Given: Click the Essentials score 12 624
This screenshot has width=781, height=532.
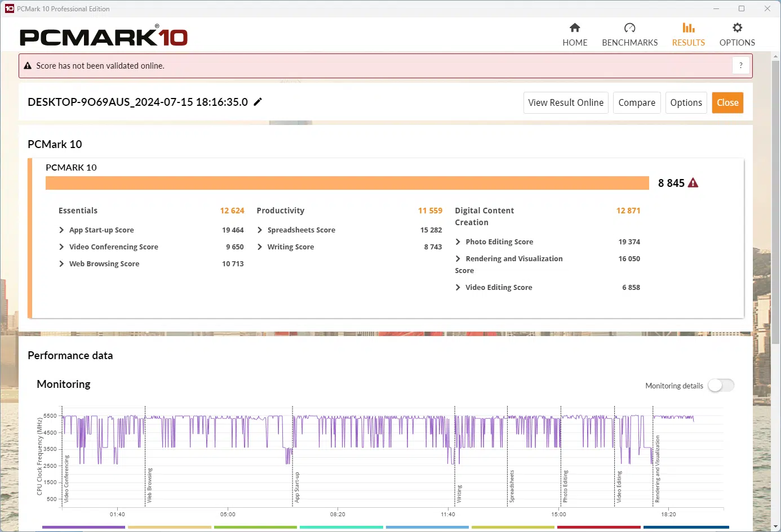Looking at the screenshot, I should click(232, 211).
